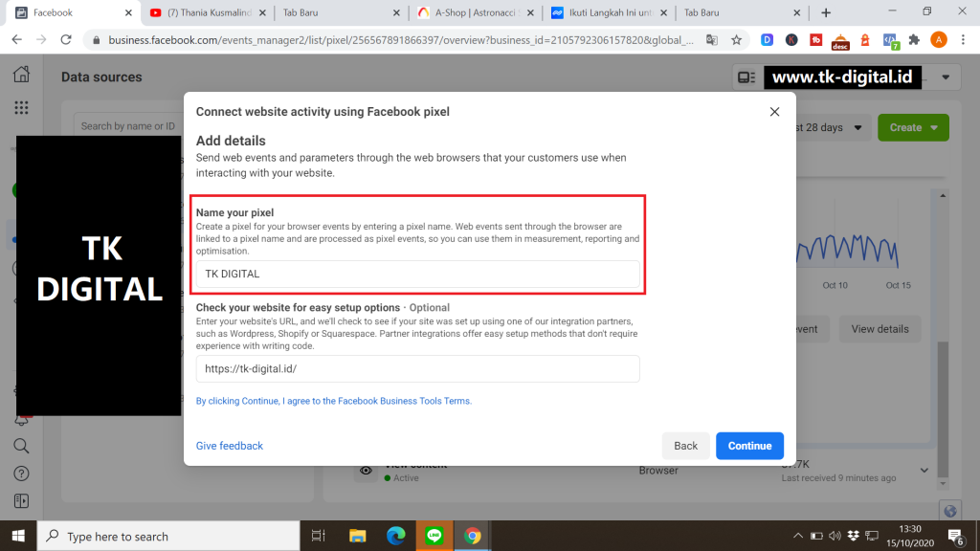Image resolution: width=980 pixels, height=551 pixels.
Task: Focus the website URL input field
Action: tap(417, 369)
